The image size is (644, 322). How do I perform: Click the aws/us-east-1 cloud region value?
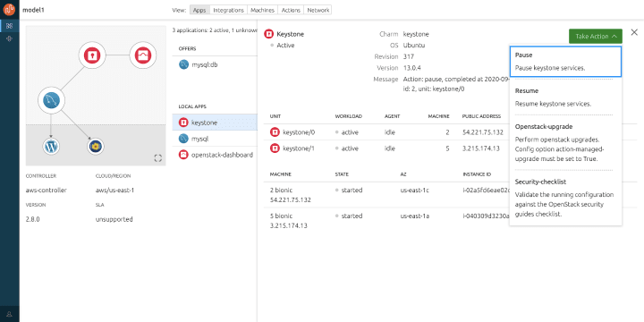[115, 191]
